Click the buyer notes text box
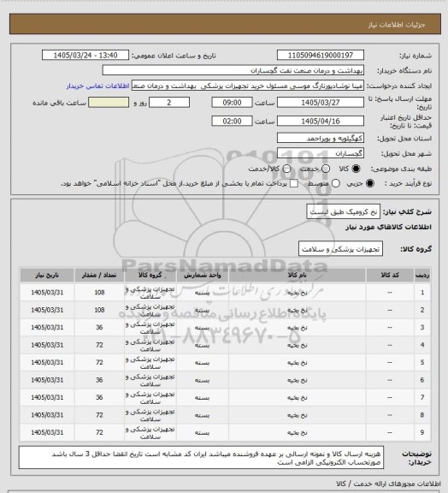 click(201, 458)
